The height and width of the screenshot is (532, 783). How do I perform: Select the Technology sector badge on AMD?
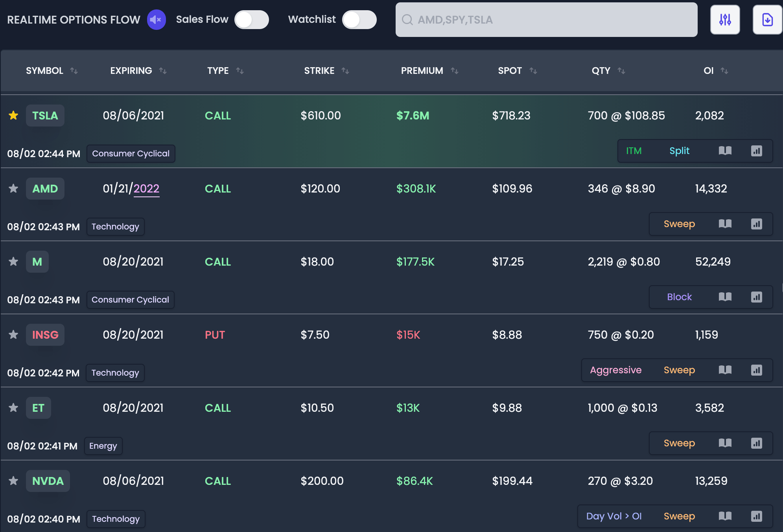(x=115, y=227)
